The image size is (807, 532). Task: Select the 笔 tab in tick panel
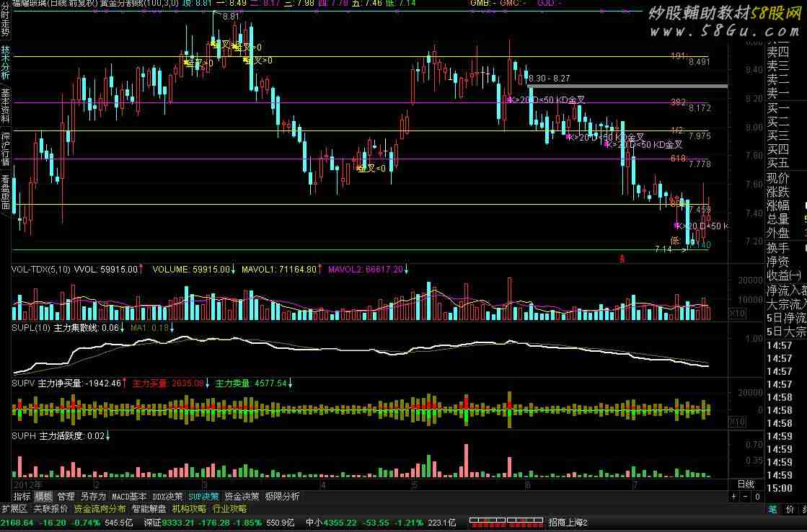tap(772, 509)
